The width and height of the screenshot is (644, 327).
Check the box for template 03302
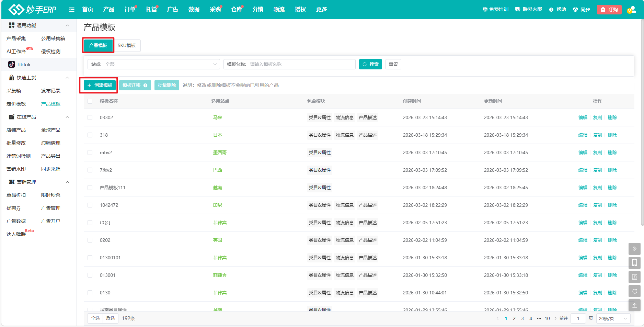(x=90, y=117)
